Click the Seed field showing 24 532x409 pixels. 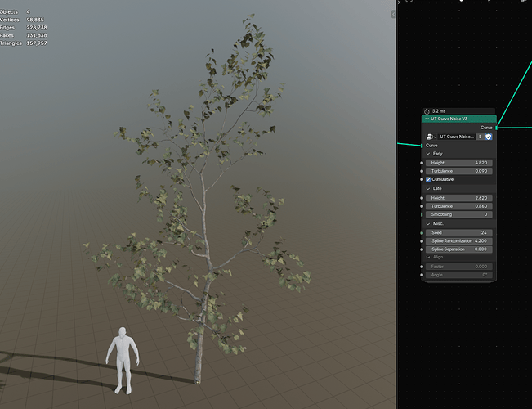click(x=458, y=232)
